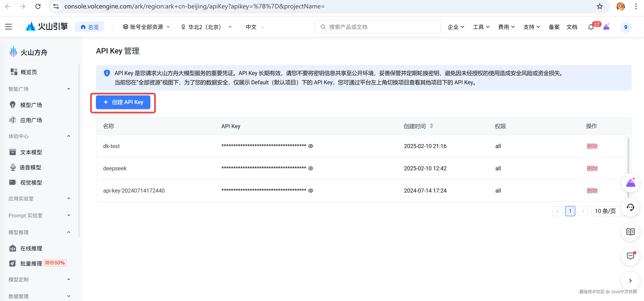
Task: Open 在线推理 in sidebar
Action: tap(31, 248)
